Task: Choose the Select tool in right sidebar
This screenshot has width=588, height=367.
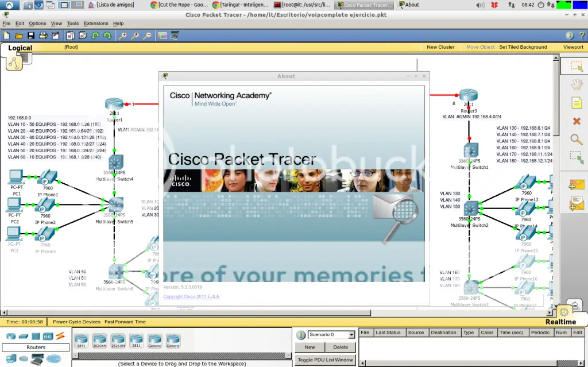Action: [x=577, y=66]
